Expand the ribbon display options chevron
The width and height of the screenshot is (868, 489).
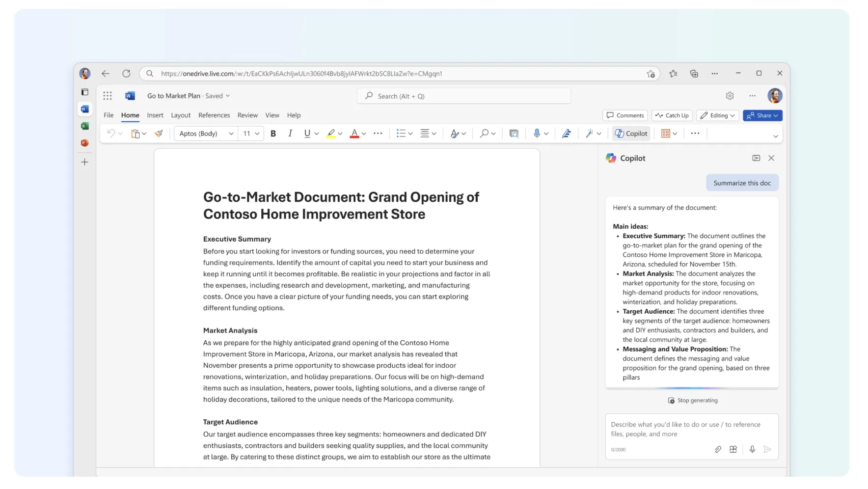pyautogui.click(x=776, y=136)
